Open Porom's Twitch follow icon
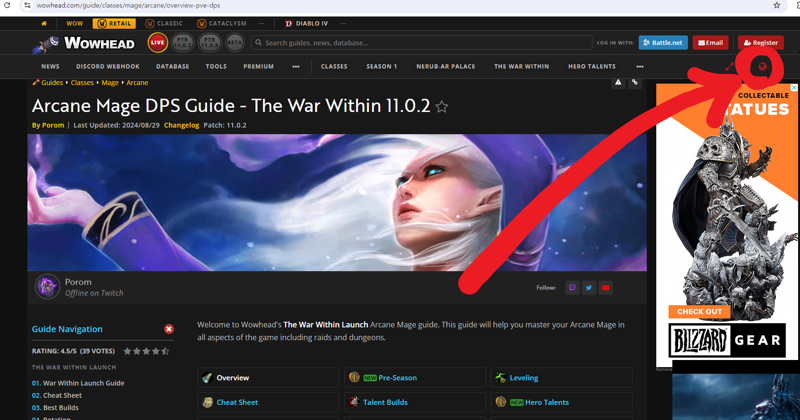Screen dimensions: 800x420 (572, 288)
